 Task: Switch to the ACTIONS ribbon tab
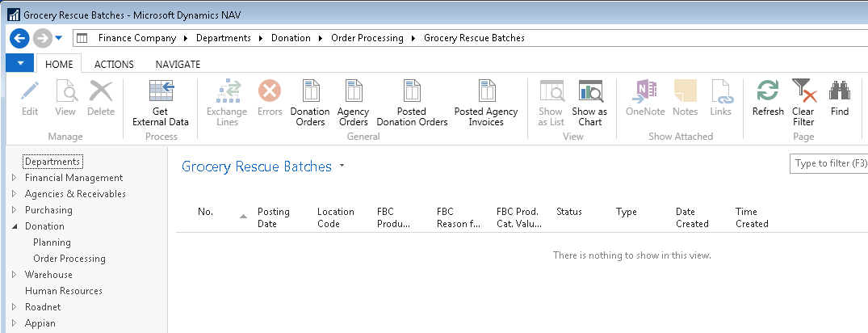pos(114,65)
